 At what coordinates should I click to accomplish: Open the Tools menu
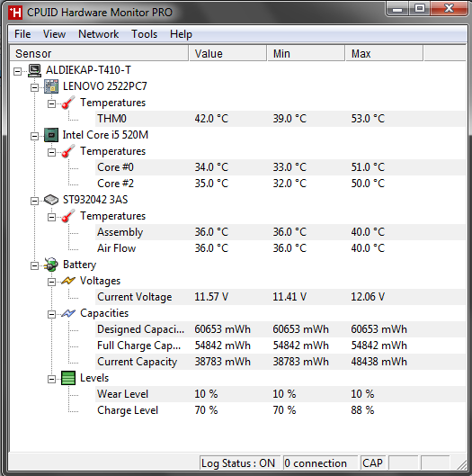[x=145, y=34]
